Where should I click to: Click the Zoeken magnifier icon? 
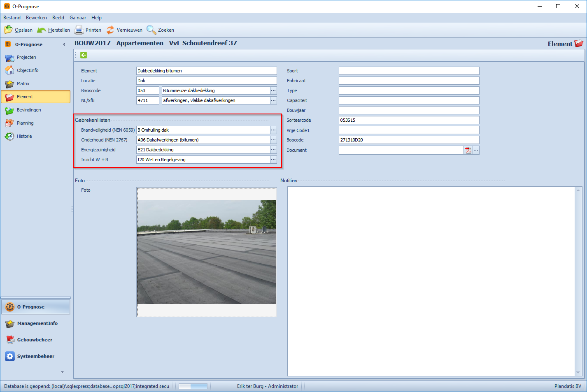click(151, 30)
